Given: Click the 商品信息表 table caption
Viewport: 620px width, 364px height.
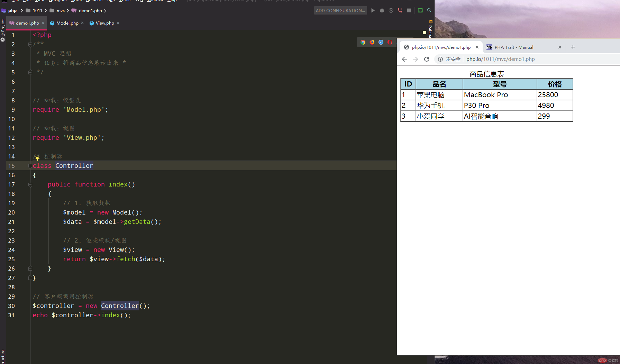Looking at the screenshot, I should (486, 74).
